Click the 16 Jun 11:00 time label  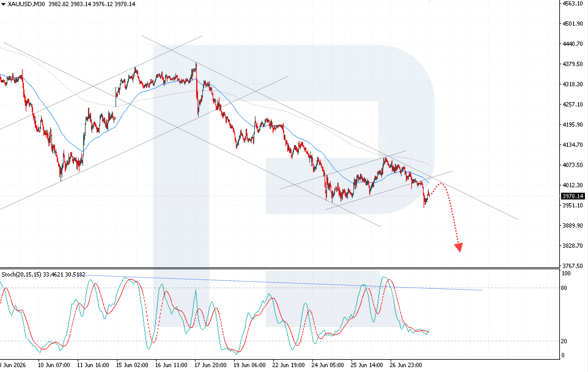pos(171,365)
